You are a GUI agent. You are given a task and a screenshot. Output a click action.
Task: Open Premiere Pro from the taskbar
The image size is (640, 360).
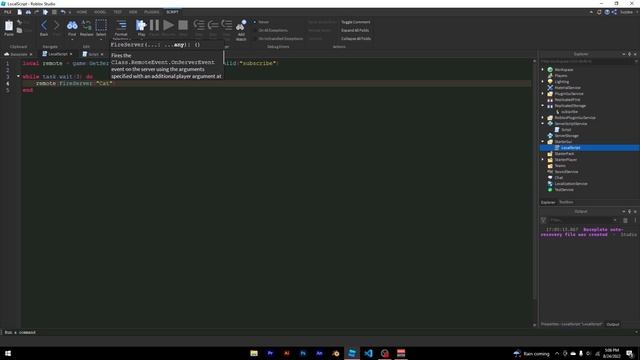coord(270,353)
